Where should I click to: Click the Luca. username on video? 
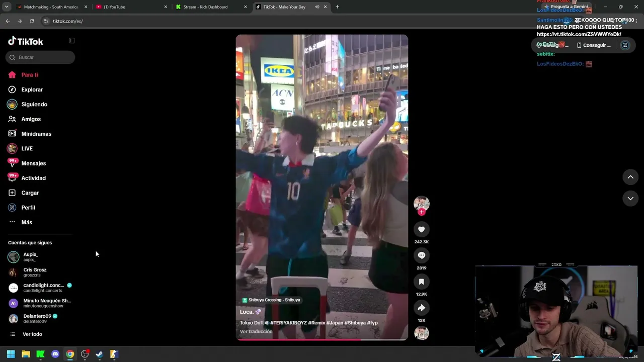pos(247,312)
